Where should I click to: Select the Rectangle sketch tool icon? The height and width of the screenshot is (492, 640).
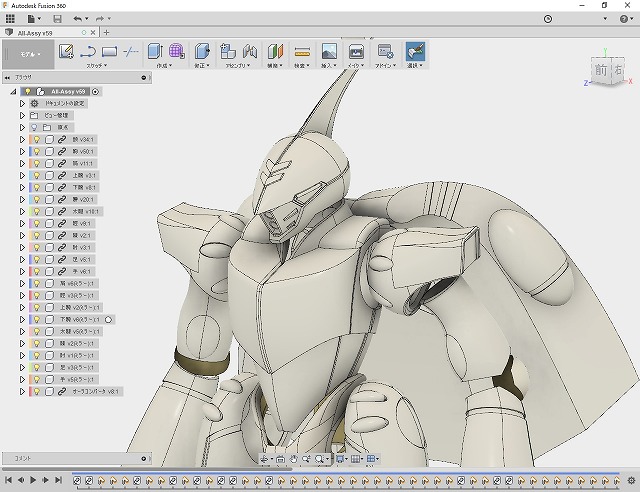109,51
